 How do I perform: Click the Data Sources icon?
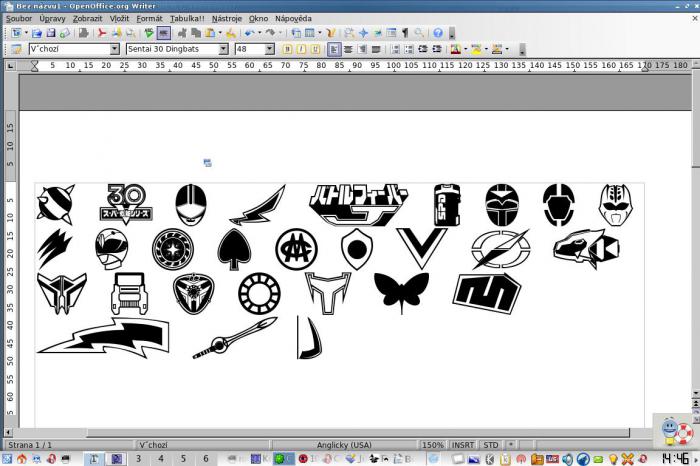(392, 33)
